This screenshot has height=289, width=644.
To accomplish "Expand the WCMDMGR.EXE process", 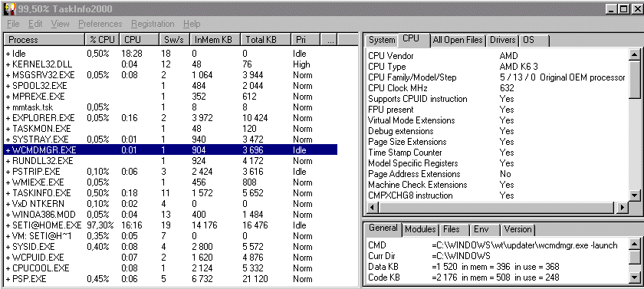I will point(8,150).
